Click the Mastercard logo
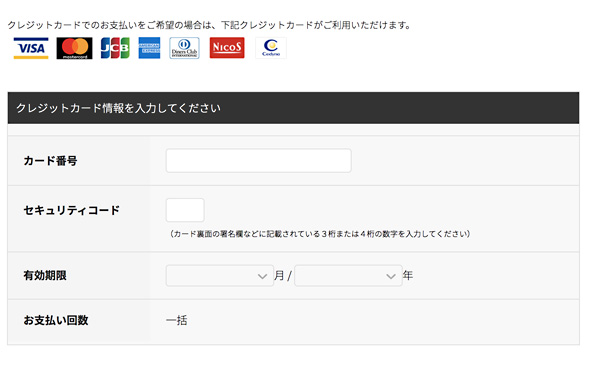The width and height of the screenshot is (590, 370). pyautogui.click(x=75, y=48)
